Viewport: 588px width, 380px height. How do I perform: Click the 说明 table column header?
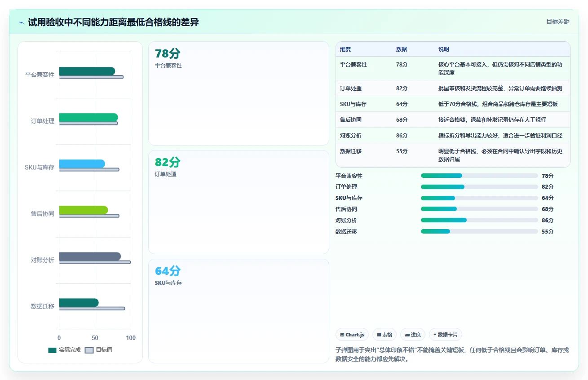coord(444,49)
